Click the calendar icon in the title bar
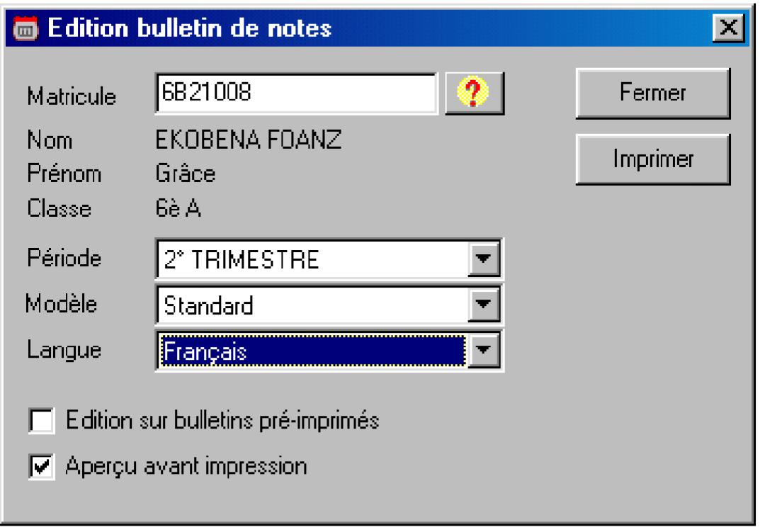The width and height of the screenshot is (765, 532). coord(25,30)
